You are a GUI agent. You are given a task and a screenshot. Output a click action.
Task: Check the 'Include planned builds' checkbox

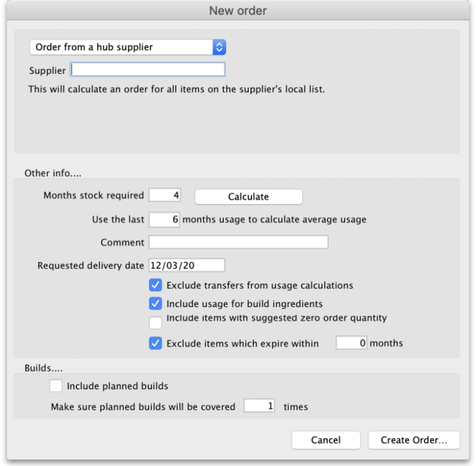point(55,386)
